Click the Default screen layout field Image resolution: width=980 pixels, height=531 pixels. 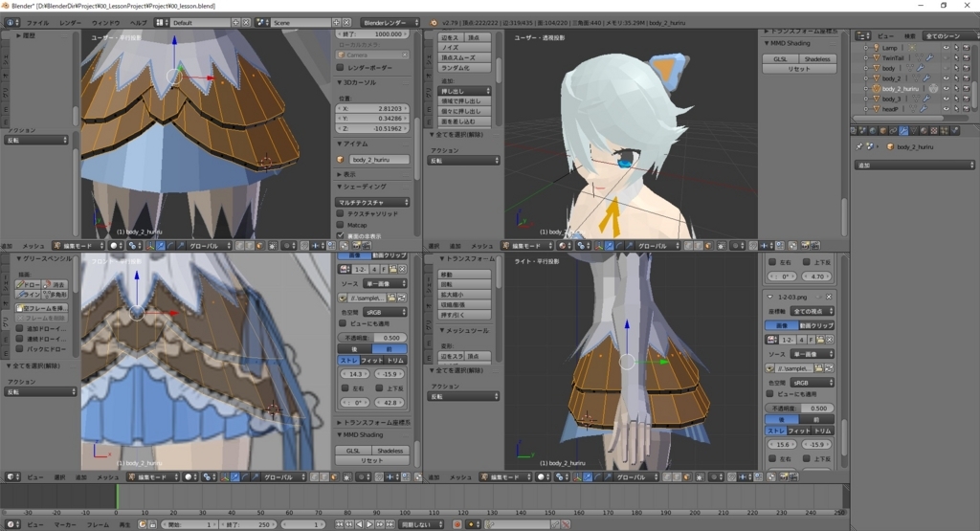coord(200,23)
